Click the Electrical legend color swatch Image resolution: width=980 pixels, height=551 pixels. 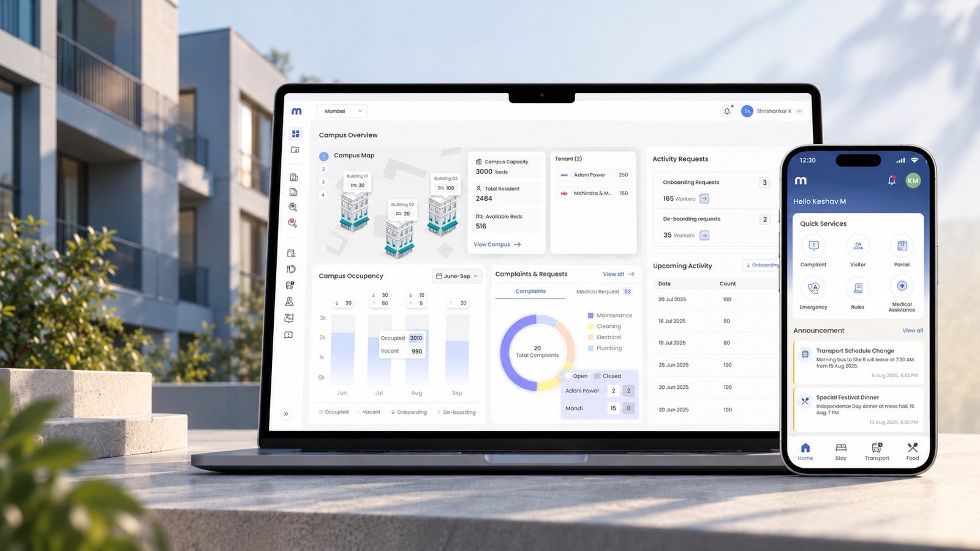590,337
